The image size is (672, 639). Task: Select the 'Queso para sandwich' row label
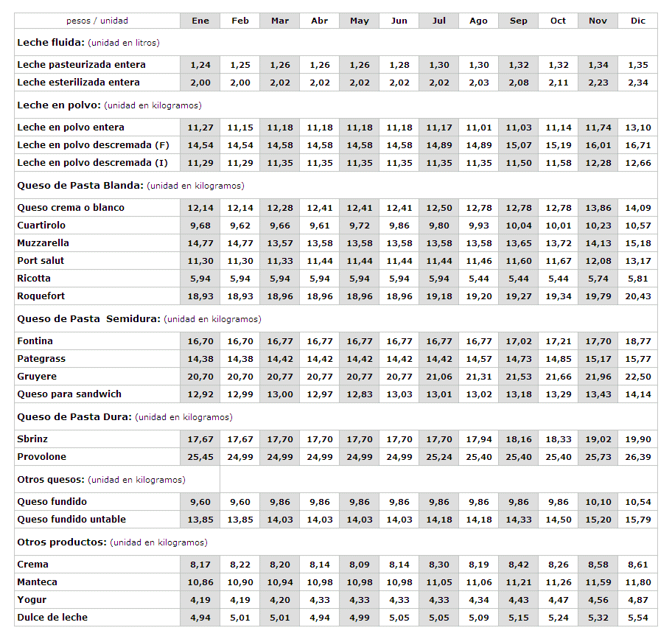69,394
